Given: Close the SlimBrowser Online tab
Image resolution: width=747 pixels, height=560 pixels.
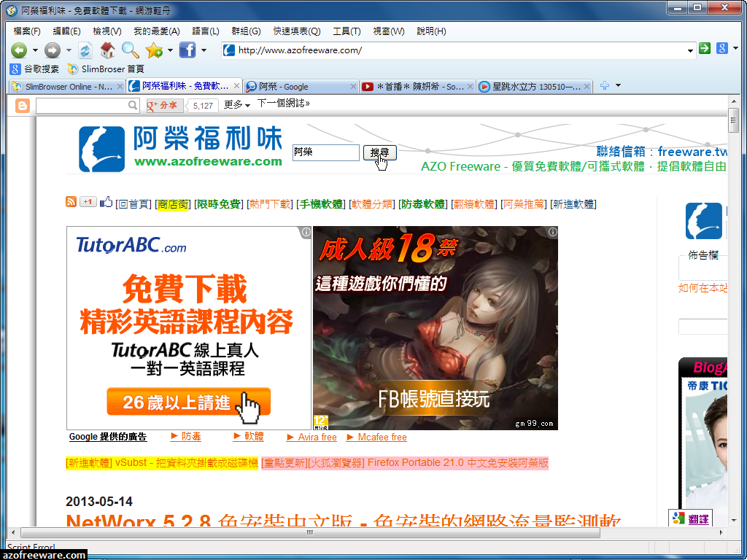Looking at the screenshot, I should pos(120,87).
